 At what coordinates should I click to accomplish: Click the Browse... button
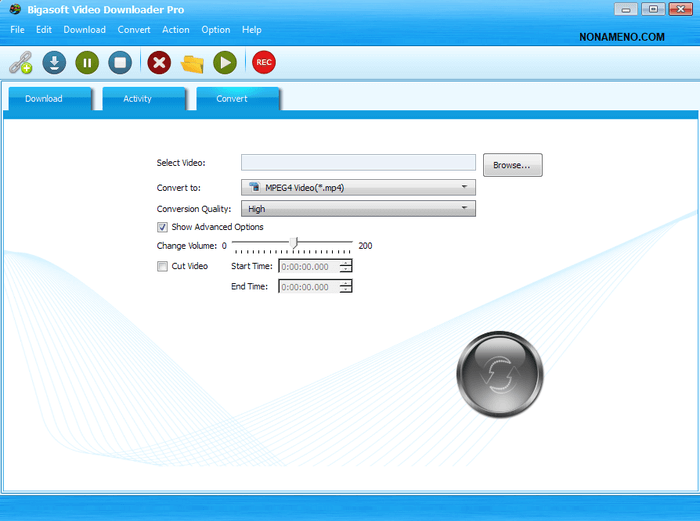512,165
